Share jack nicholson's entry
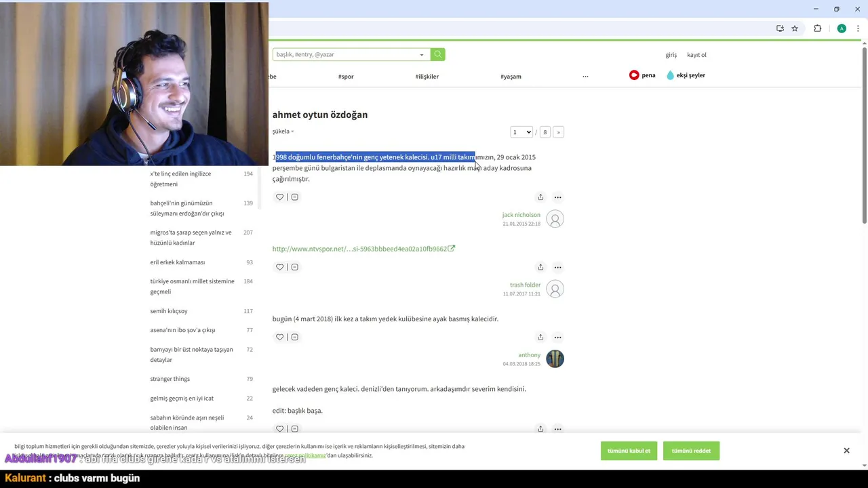The height and width of the screenshot is (488, 868). 540,197
